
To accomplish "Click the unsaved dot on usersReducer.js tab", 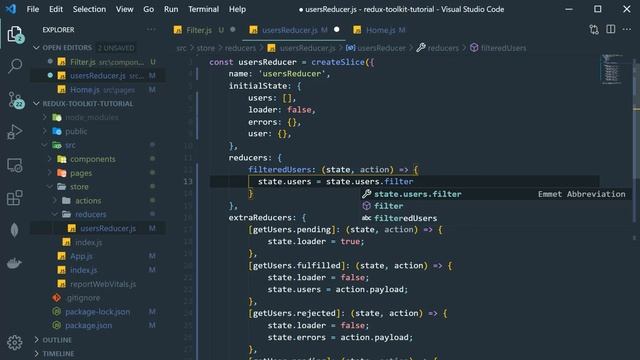I will pyautogui.click(x=337, y=29).
